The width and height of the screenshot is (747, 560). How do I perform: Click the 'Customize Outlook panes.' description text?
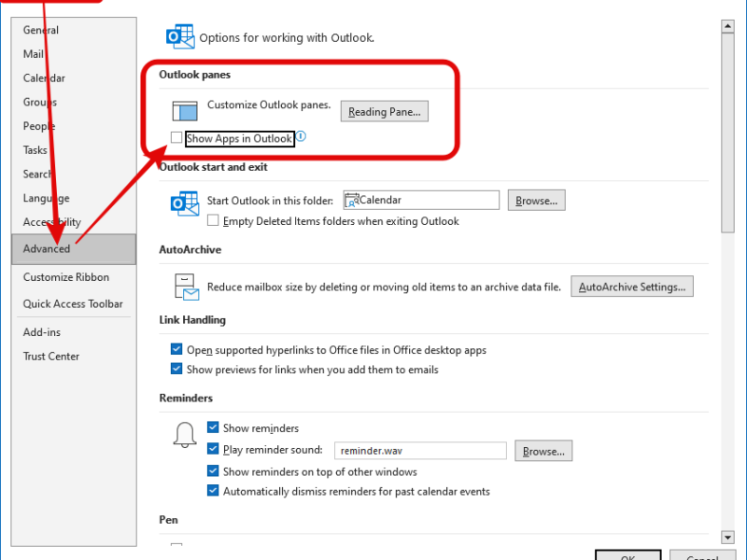click(269, 105)
